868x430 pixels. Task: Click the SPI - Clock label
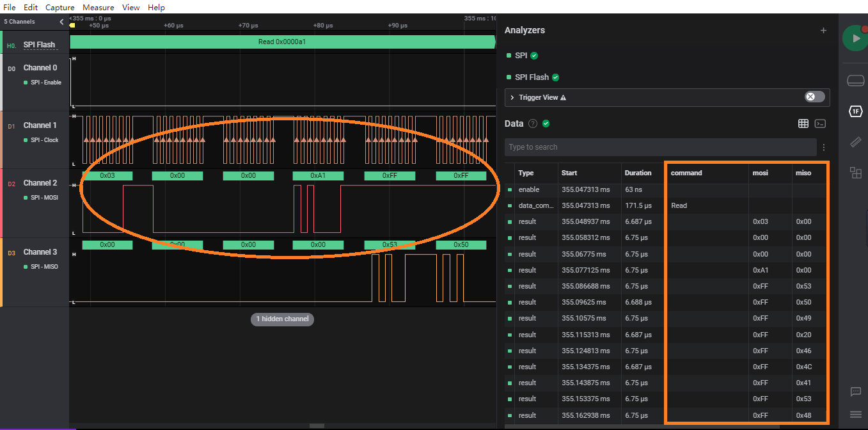pos(45,140)
